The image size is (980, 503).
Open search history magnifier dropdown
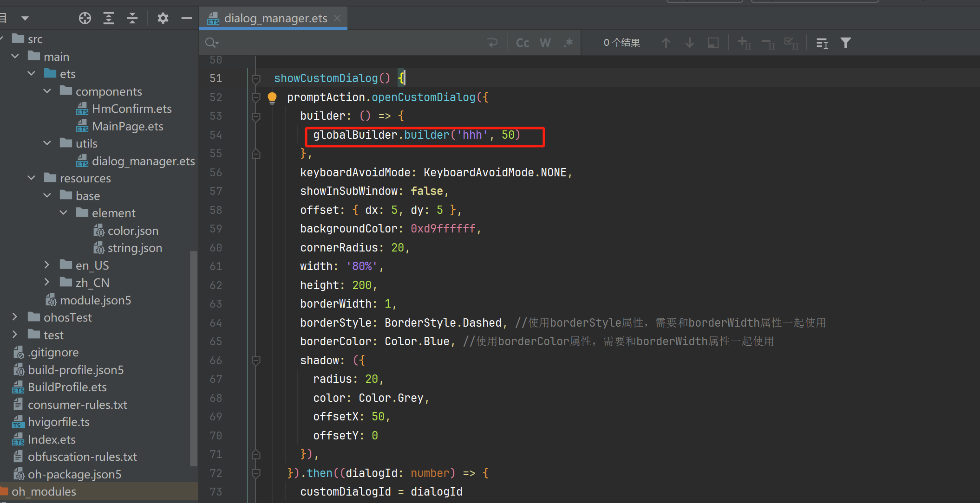211,43
